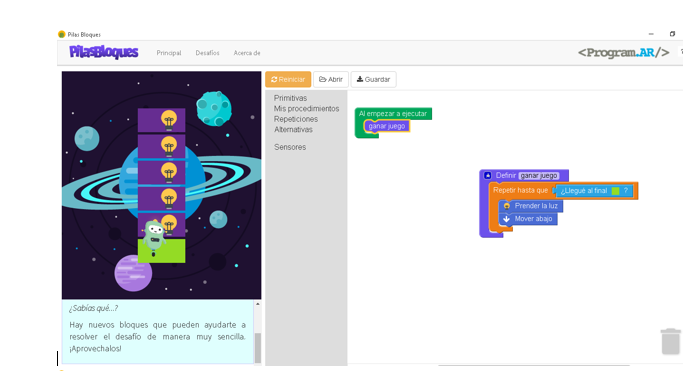Click the top lightbulb in the scene
Viewport: 698px width, 371px height.
pyautogui.click(x=169, y=120)
